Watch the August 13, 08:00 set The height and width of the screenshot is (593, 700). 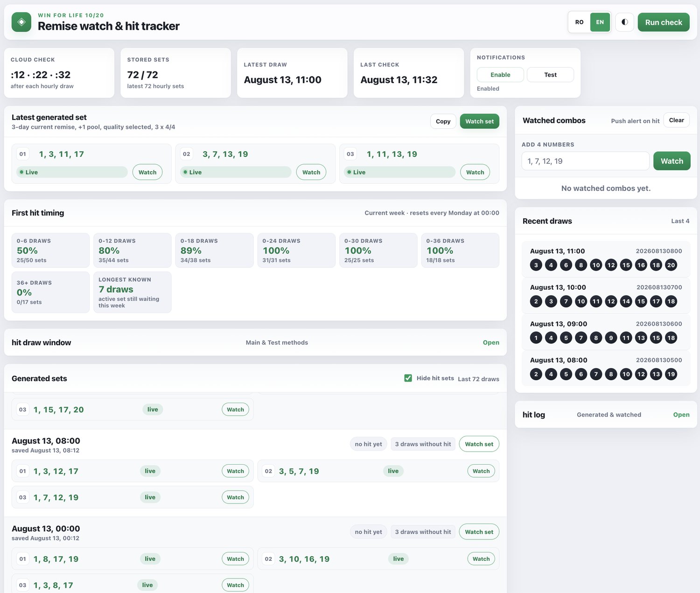[x=479, y=444]
